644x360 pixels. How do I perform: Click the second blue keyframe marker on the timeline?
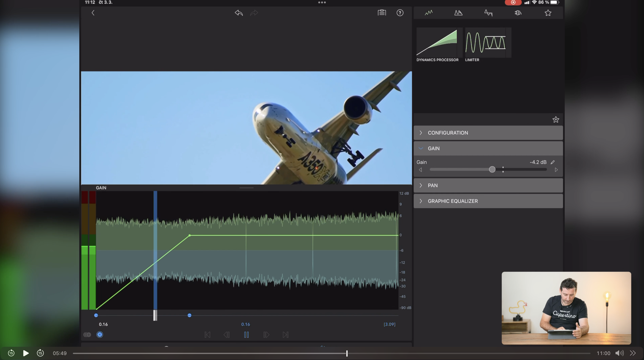(x=189, y=315)
